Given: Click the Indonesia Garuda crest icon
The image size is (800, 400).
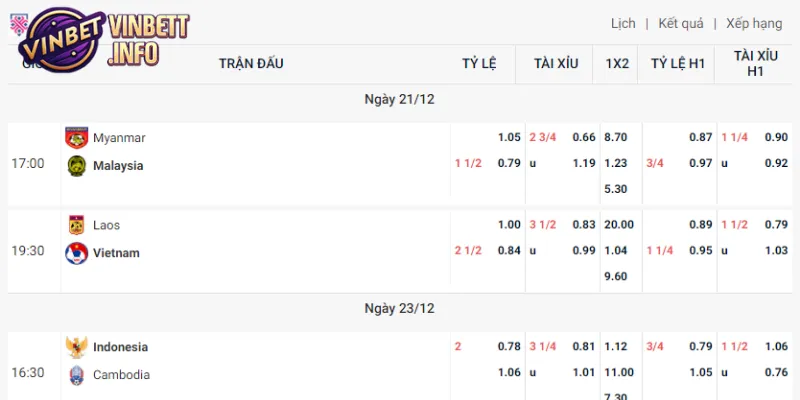Looking at the screenshot, I should tap(76, 347).
